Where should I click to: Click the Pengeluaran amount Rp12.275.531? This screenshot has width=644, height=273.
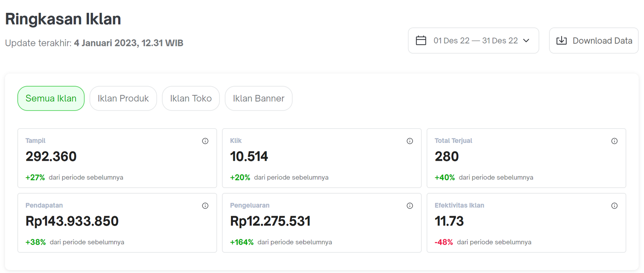[270, 221]
